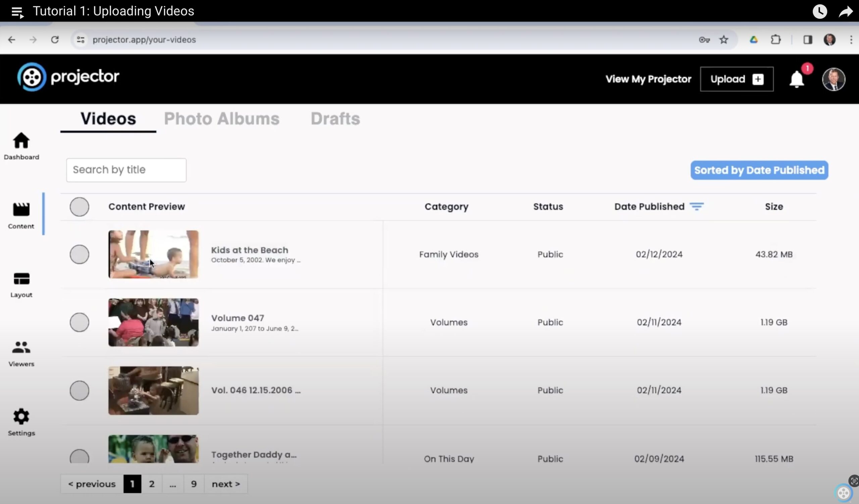Open the user account avatar in header
The width and height of the screenshot is (859, 504).
833,80
